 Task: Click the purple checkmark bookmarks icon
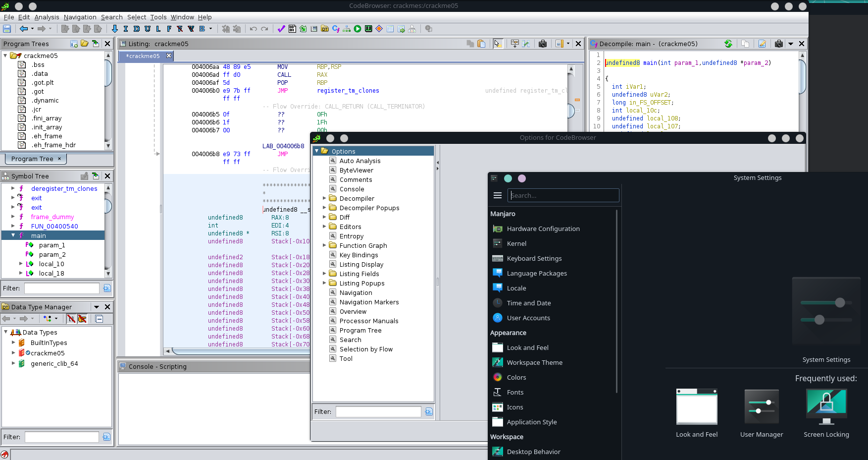tap(281, 29)
